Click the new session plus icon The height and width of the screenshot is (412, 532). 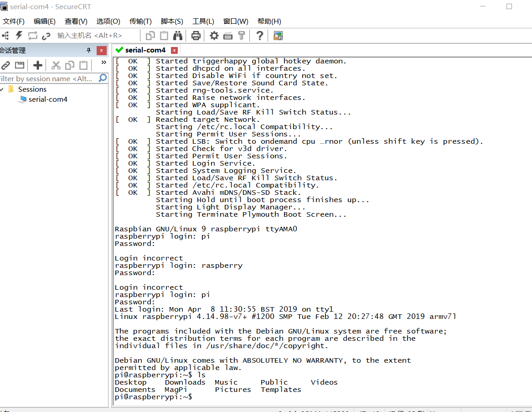(x=38, y=65)
